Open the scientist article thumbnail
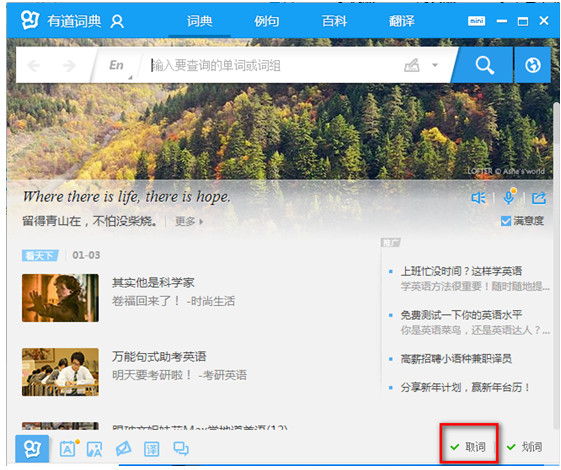This screenshot has width=561, height=470. 60,298
